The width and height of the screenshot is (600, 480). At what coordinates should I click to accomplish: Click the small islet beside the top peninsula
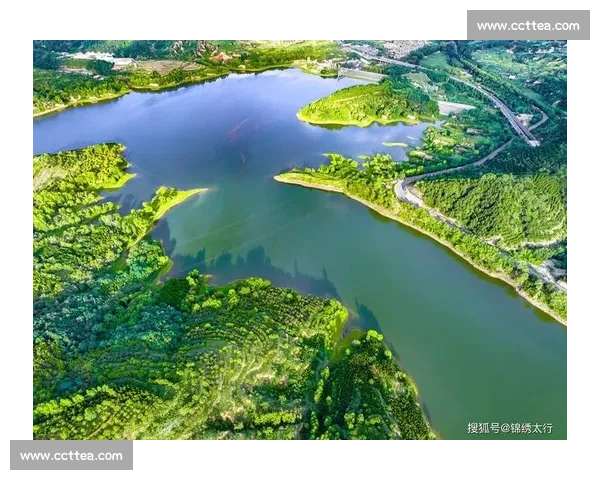pos(396,145)
